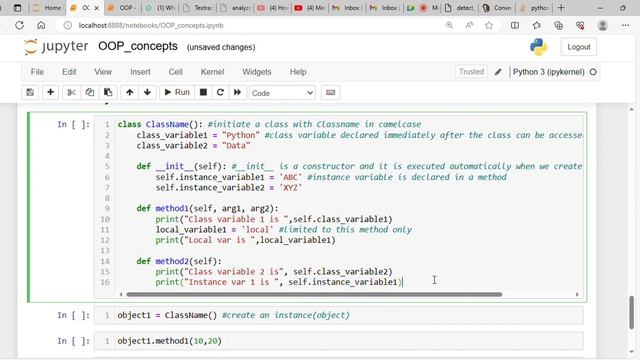The height and width of the screenshot is (360, 640).
Task: Paste cells below icon
Action: 108,93
